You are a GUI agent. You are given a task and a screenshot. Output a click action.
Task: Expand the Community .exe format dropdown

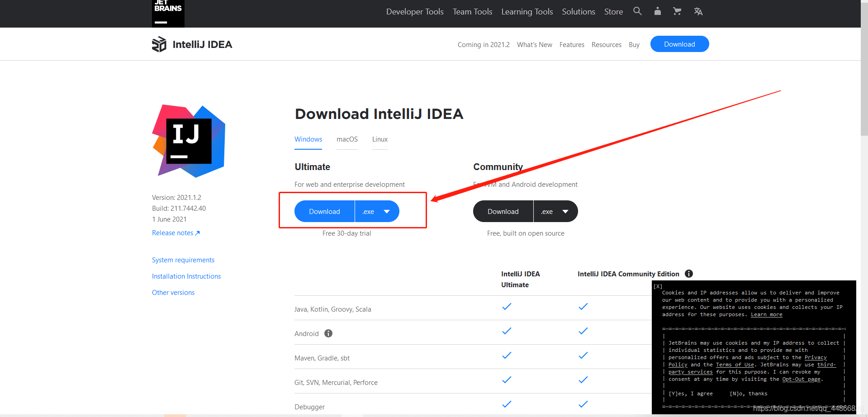click(556, 211)
